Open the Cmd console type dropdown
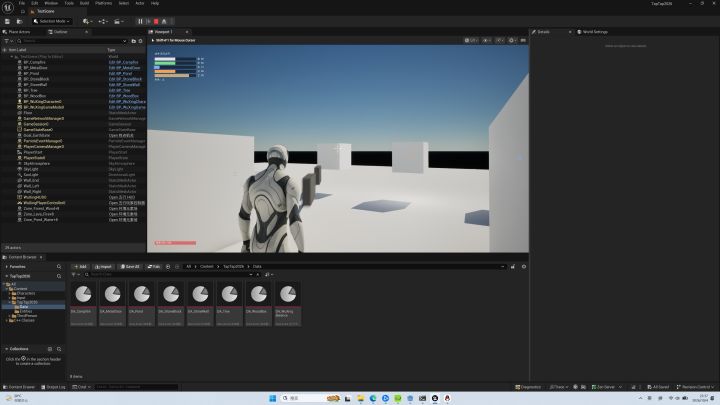The width and height of the screenshot is (720, 405). click(x=81, y=387)
